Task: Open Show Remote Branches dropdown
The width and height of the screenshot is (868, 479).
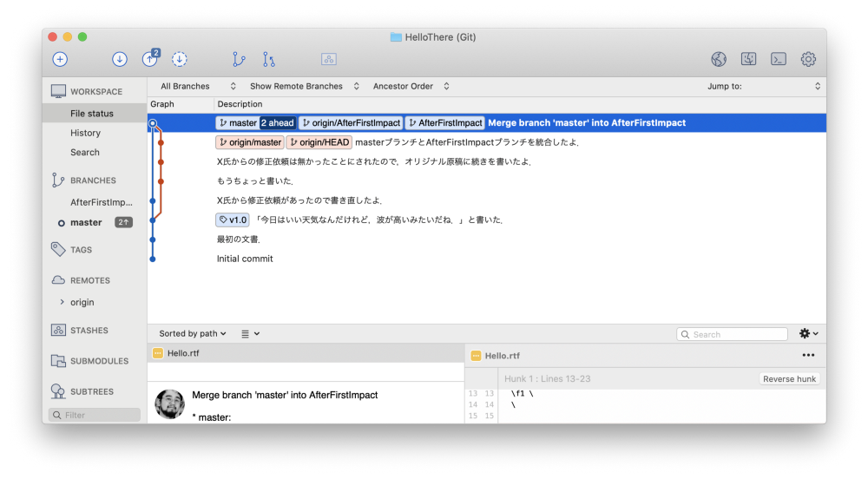Action: coord(305,86)
